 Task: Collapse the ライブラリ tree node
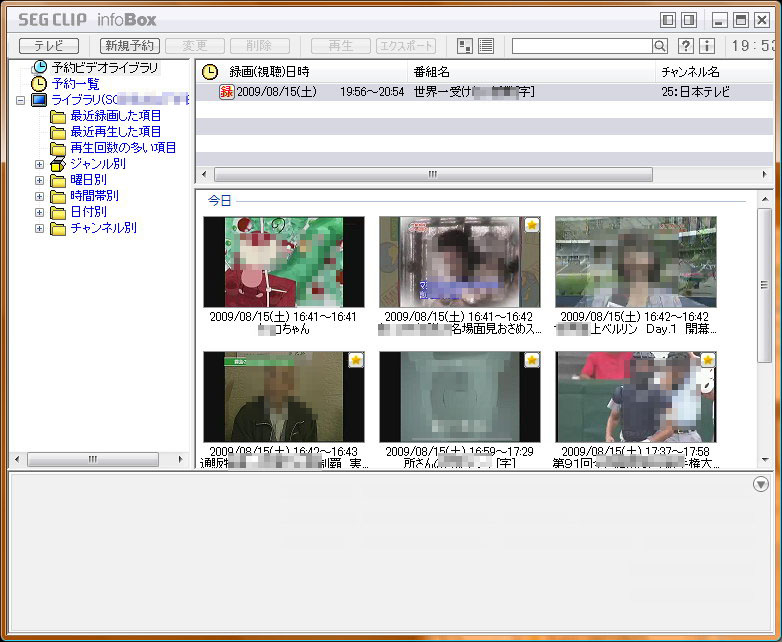click(x=20, y=100)
